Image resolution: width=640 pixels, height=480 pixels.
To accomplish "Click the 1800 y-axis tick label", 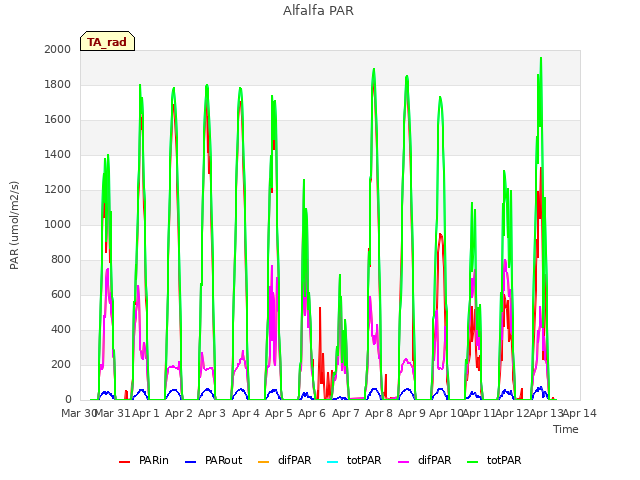I will tap(58, 84).
